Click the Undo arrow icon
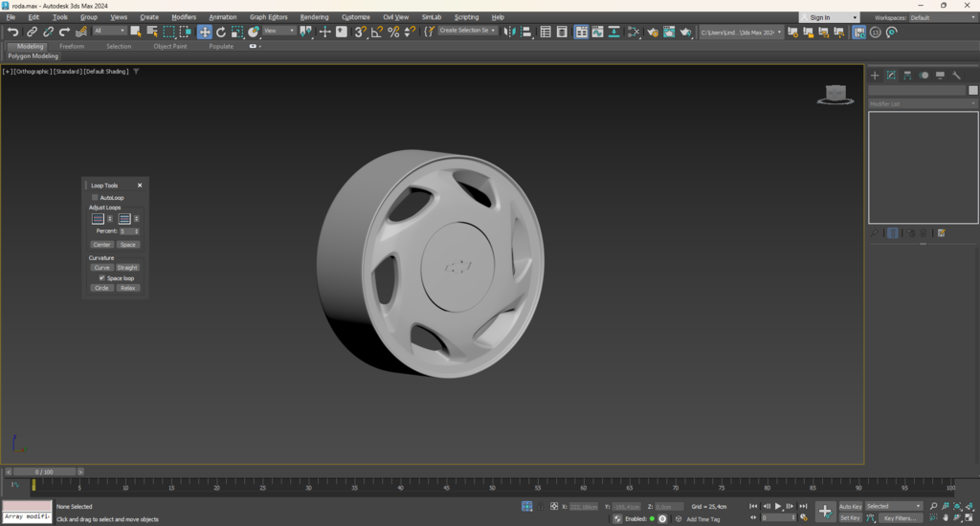This screenshot has height=526, width=980. (12, 32)
